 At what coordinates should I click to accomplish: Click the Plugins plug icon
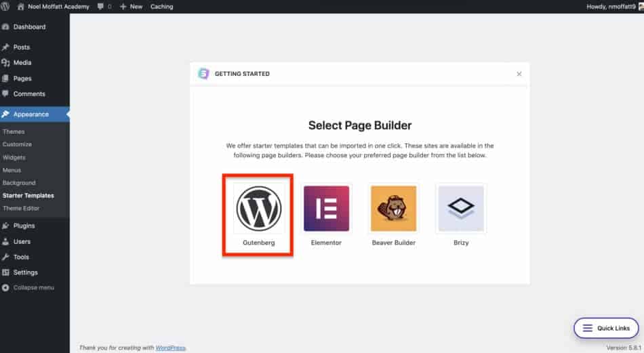5,226
